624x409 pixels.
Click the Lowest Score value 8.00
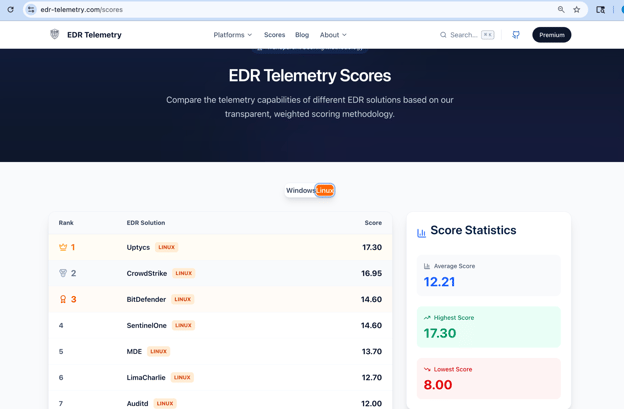(438, 385)
